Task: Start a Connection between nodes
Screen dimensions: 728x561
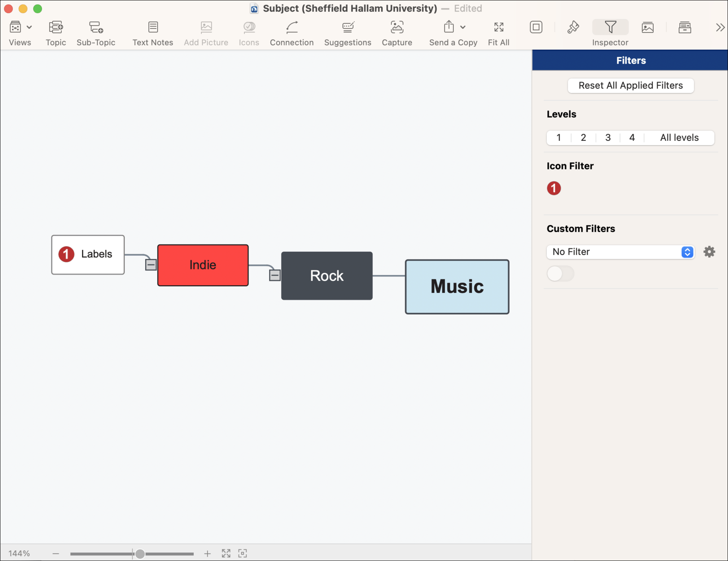Action: tap(292, 32)
